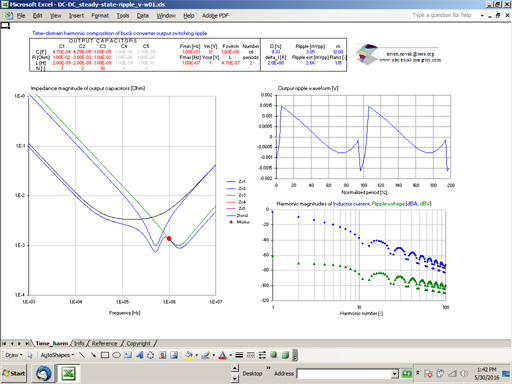Launch Thunderbird from the taskbar
Image resolution: width=512 pixels, height=384 pixels.
(x=44, y=373)
